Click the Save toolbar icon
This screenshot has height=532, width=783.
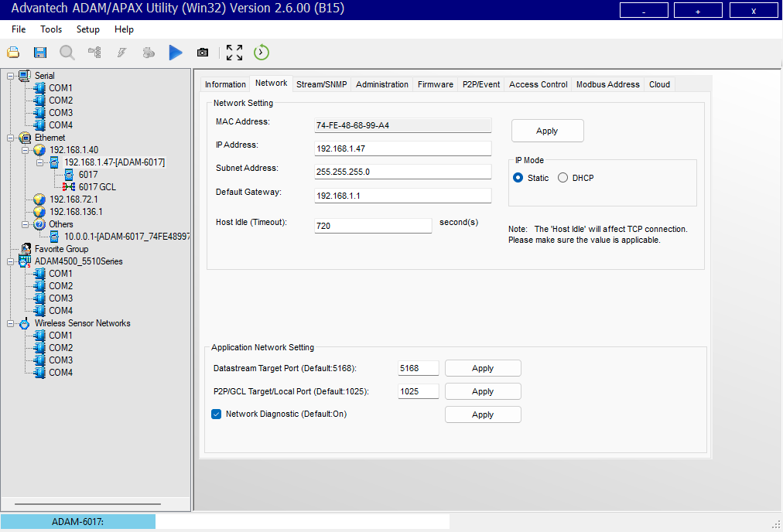40,53
